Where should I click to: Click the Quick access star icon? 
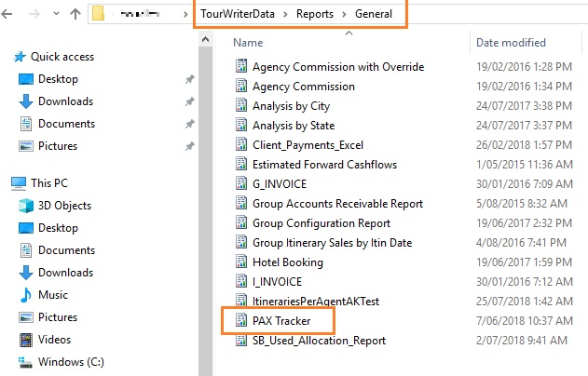pos(20,57)
